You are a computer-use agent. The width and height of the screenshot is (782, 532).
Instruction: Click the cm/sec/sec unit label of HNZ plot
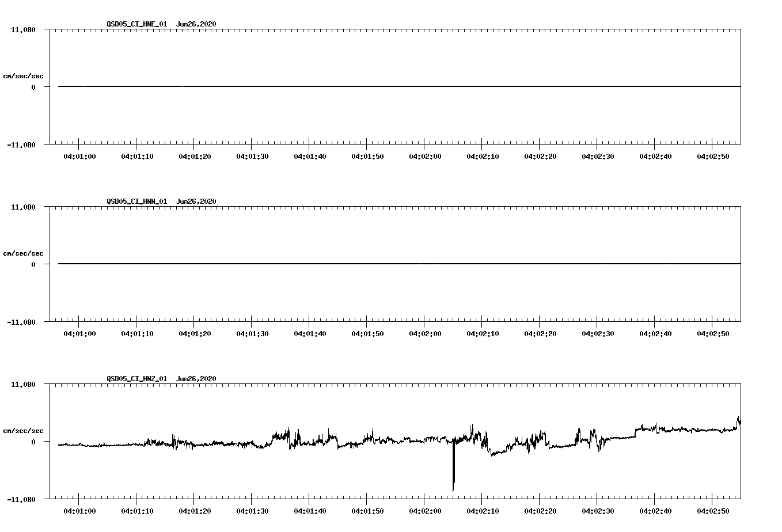click(23, 431)
